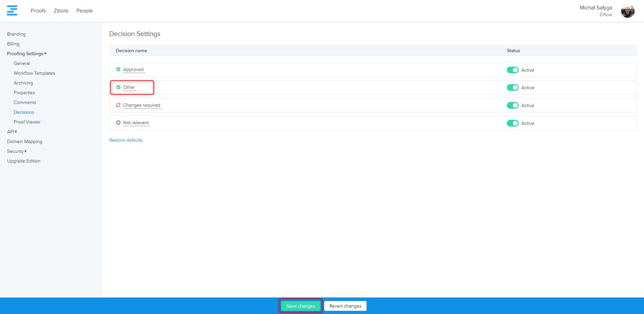
Task: Open the Proofs top menu
Action: click(x=38, y=11)
